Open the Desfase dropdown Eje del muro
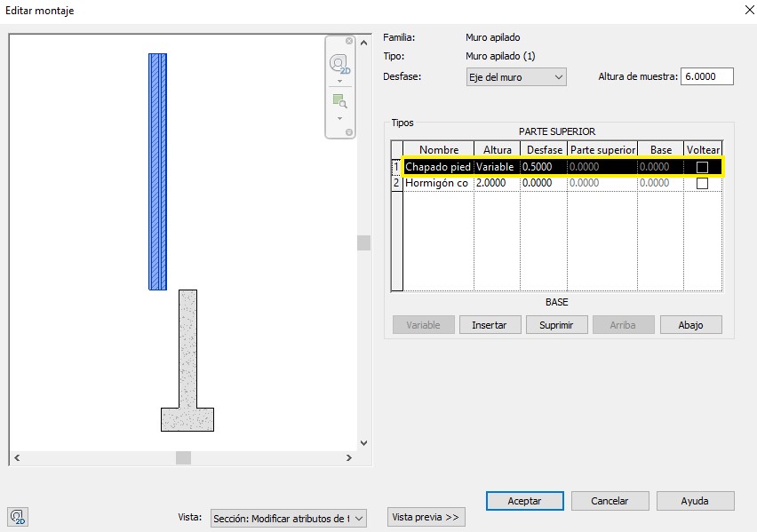The image size is (757, 532). tap(515, 77)
